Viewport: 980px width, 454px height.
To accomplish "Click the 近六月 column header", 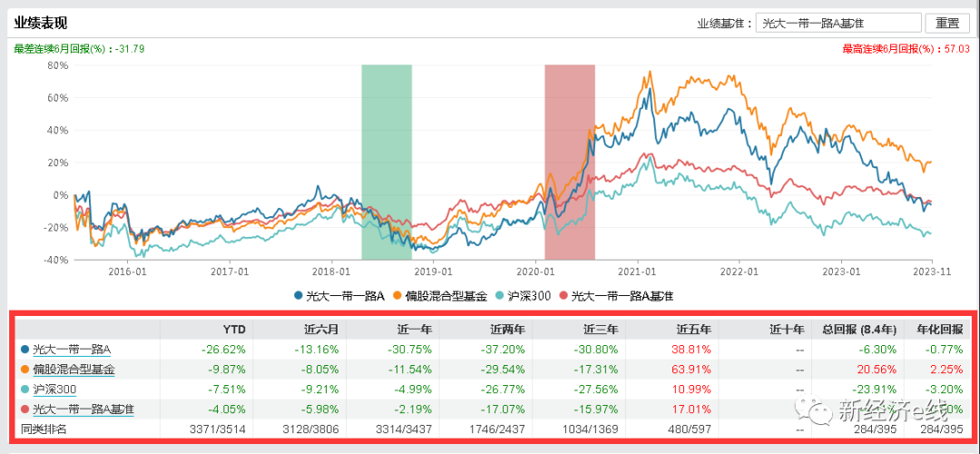I will (313, 329).
